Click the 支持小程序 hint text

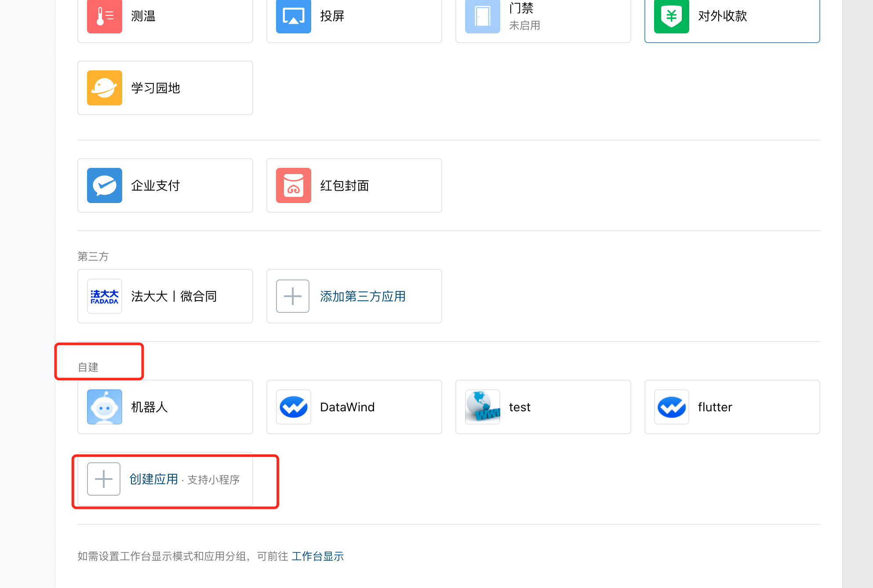coord(214,479)
